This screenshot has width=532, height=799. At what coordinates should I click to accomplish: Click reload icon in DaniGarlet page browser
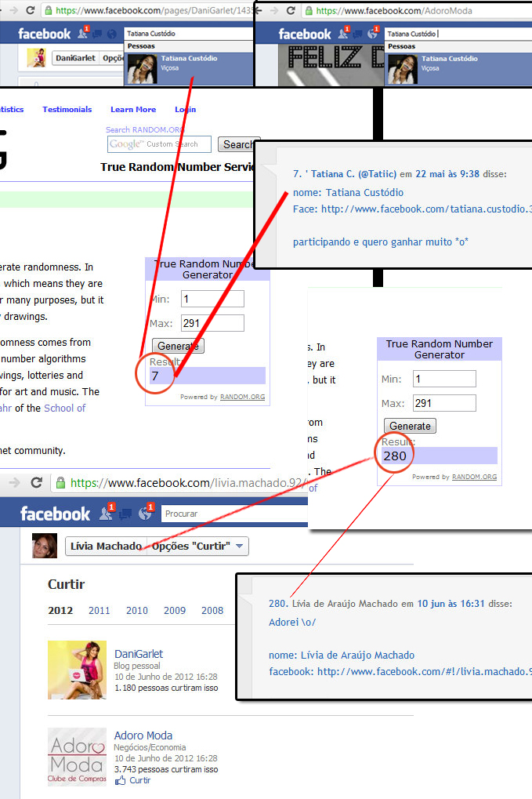point(31,10)
